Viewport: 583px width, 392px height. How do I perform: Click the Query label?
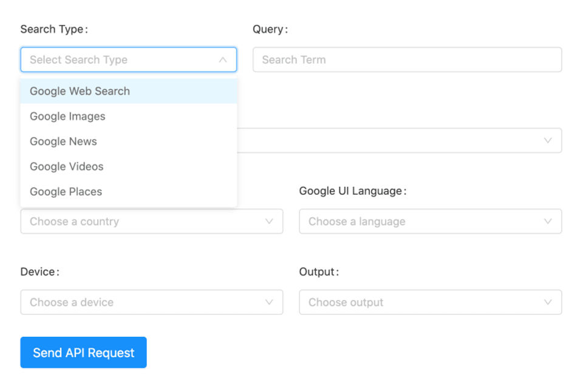coord(270,29)
